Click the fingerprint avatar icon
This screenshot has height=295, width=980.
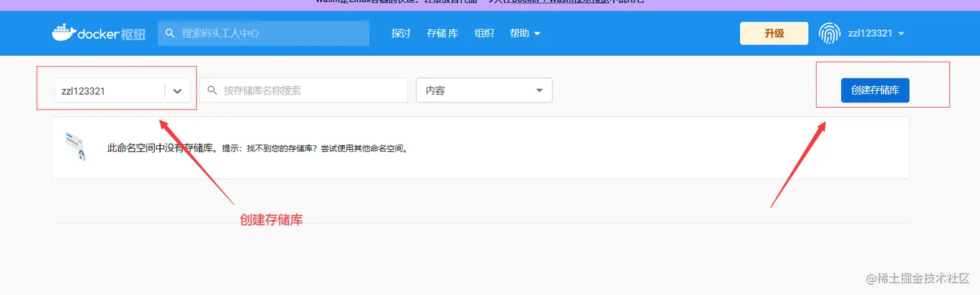[830, 33]
